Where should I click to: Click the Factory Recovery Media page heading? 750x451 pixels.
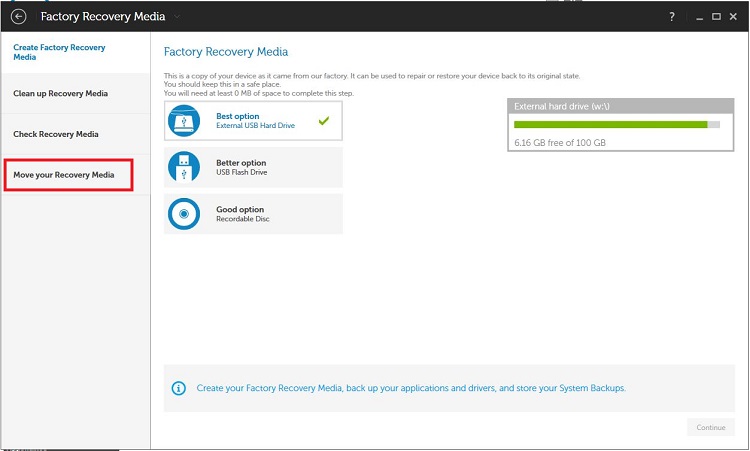coord(226,52)
